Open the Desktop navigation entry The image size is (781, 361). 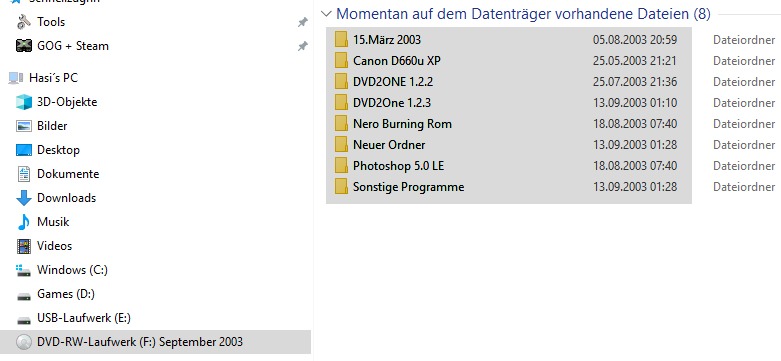pos(47,150)
